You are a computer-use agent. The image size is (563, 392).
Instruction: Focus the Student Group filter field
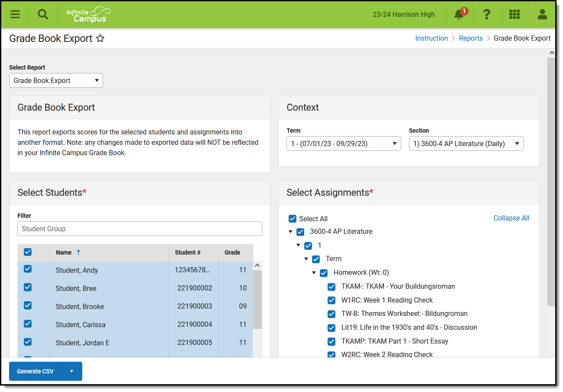point(140,229)
